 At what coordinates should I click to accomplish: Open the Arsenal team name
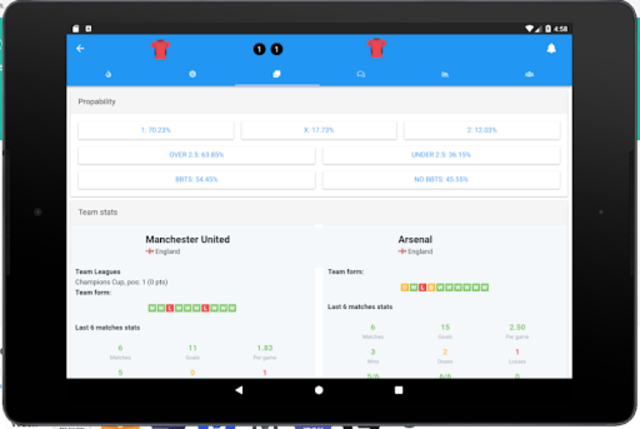(415, 240)
